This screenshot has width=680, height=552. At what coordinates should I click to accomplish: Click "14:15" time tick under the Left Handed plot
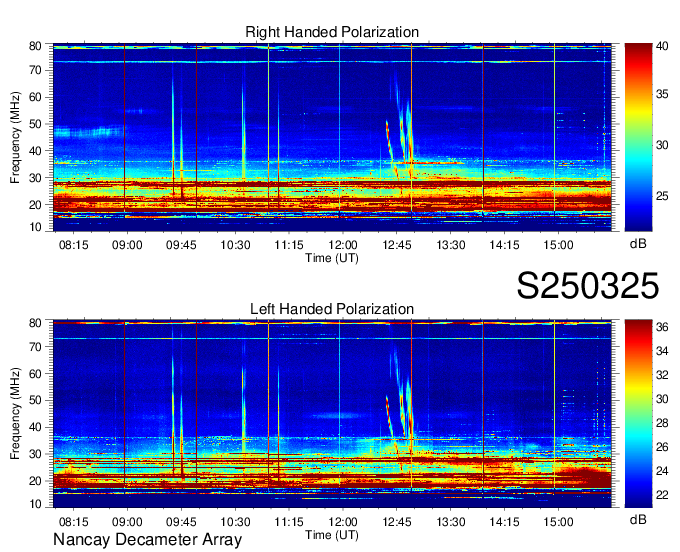[x=504, y=522]
